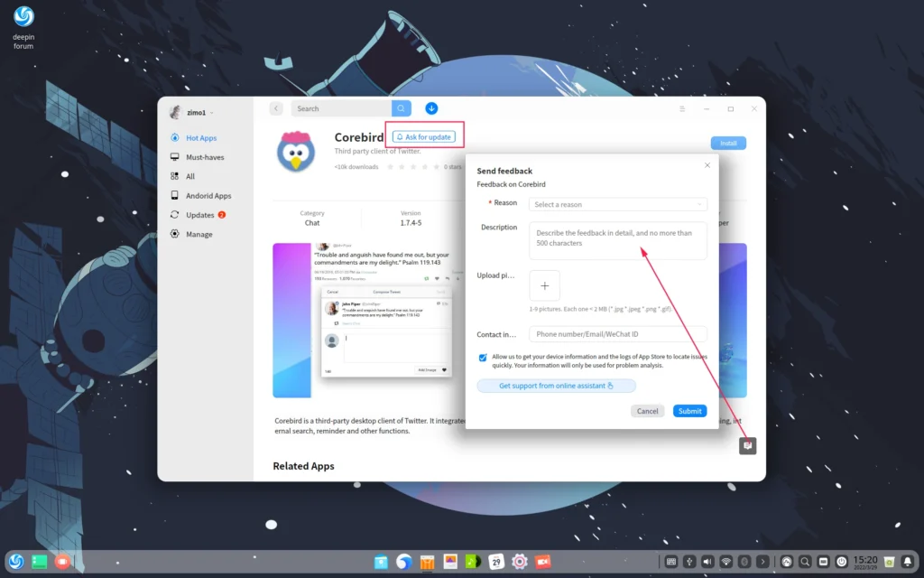Screen dimensions: 924x578
Task: Click the Related Apps heading
Action: tap(303, 466)
